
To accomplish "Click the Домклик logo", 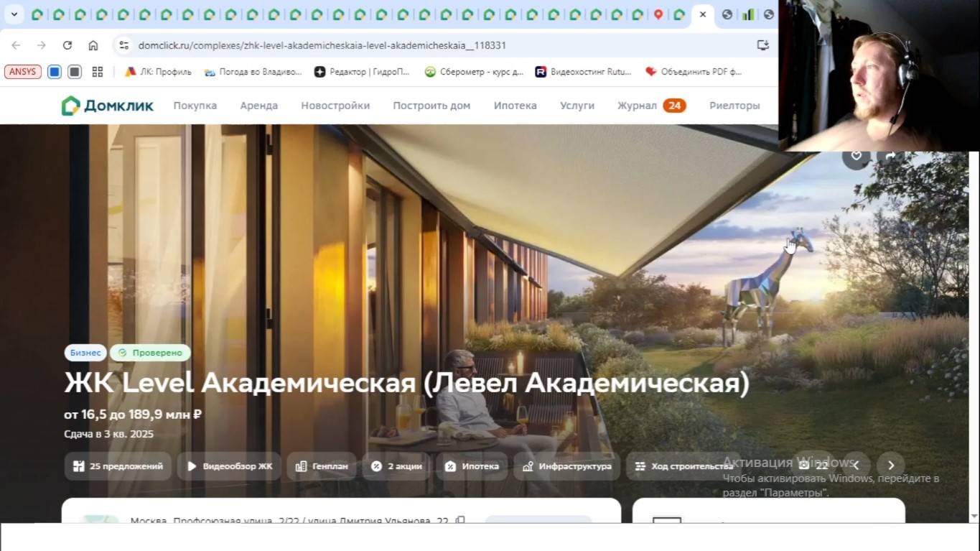I will [x=108, y=106].
